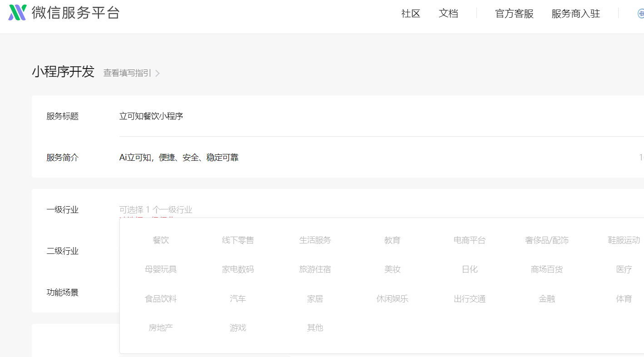Viewport: 644px width, 357px height.
Task: Select the 金融 industry option
Action: [x=547, y=299]
